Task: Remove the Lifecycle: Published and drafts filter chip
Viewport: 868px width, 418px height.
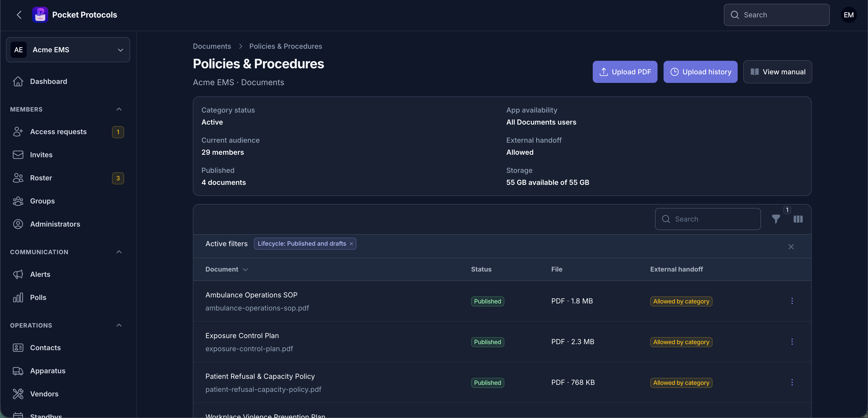Action: (351, 244)
